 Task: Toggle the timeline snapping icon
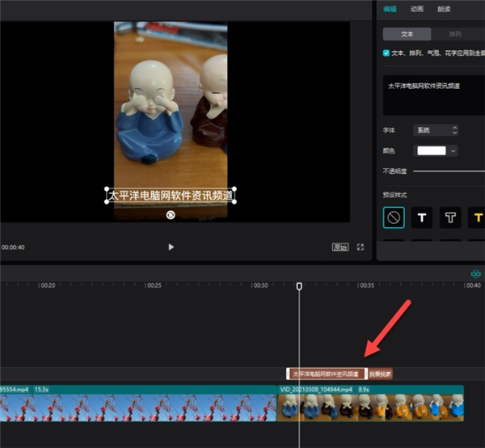coord(476,274)
